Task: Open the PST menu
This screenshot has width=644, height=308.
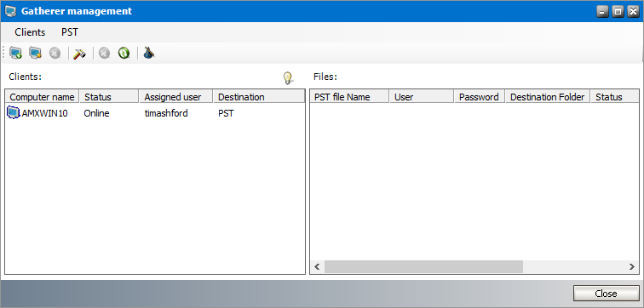Action: tap(69, 32)
